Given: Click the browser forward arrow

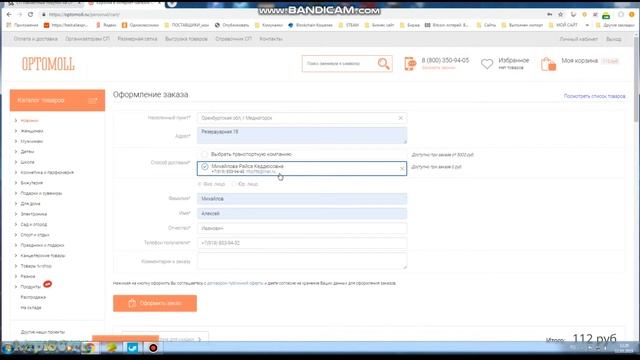Looking at the screenshot, I should click(20, 14).
